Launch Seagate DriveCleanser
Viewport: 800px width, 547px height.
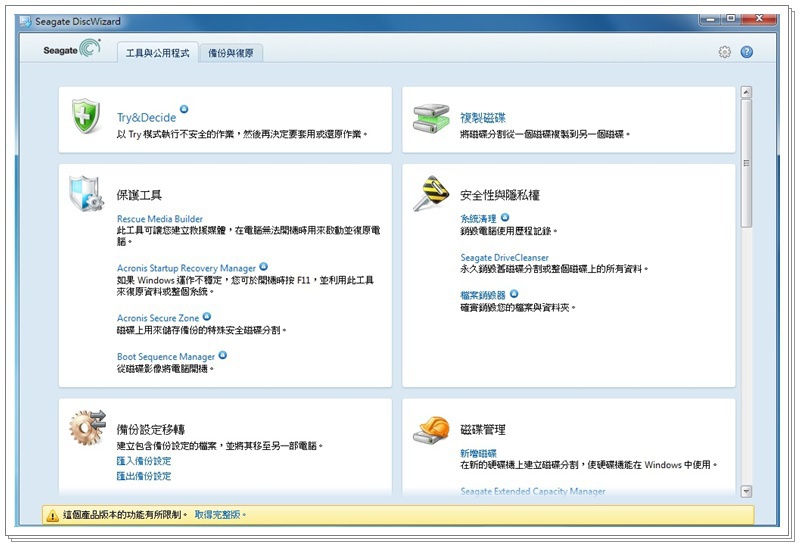(x=505, y=258)
